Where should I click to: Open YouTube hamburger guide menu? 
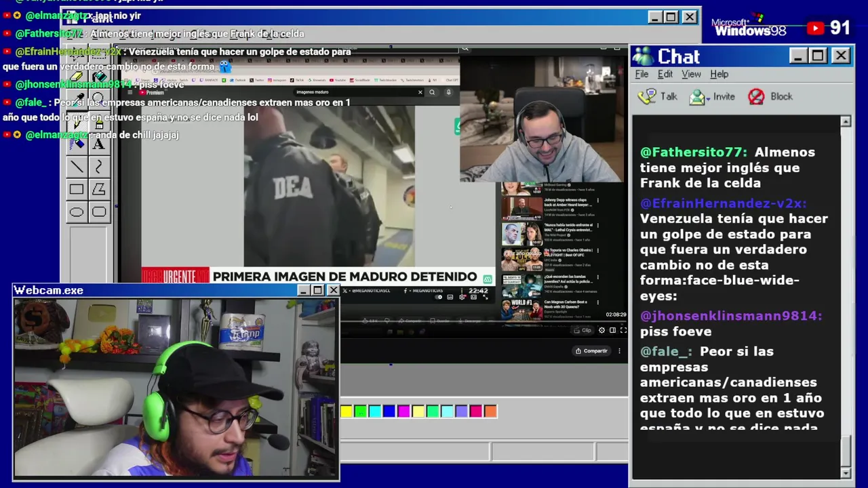click(130, 92)
